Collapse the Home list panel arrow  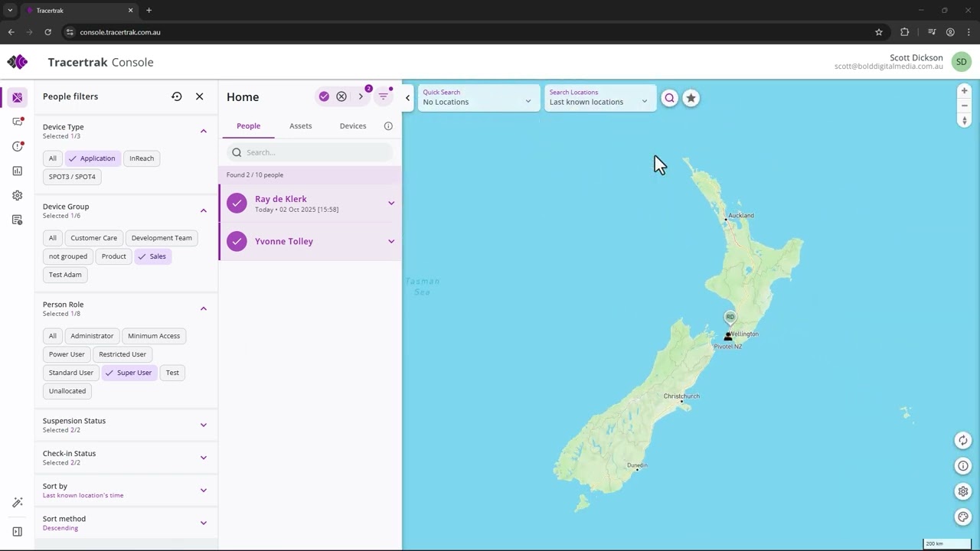(407, 98)
